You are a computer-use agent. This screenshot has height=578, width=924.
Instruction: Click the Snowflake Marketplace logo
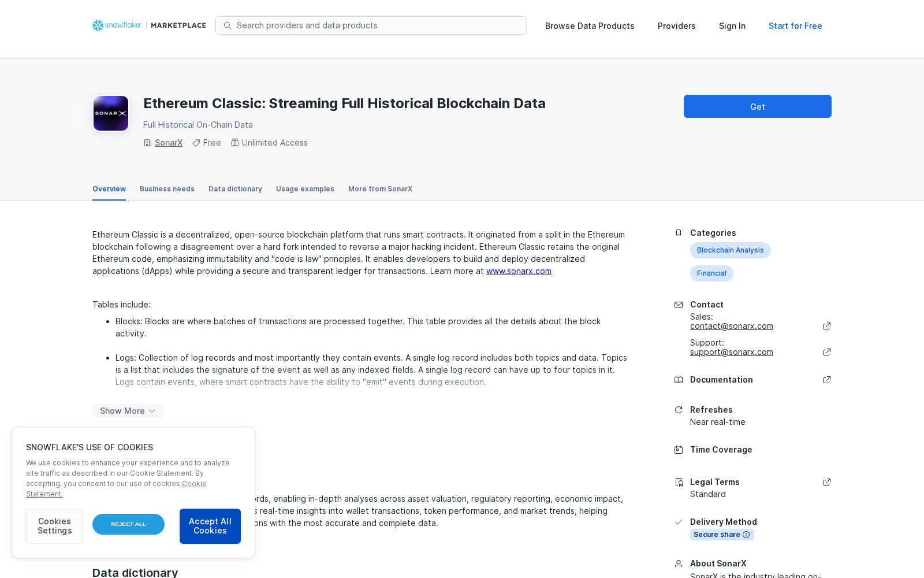tap(149, 25)
